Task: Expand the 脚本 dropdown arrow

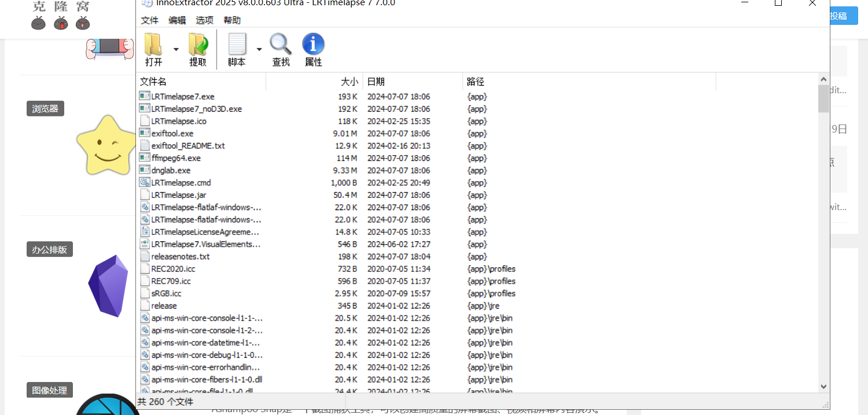Action: pyautogui.click(x=259, y=50)
